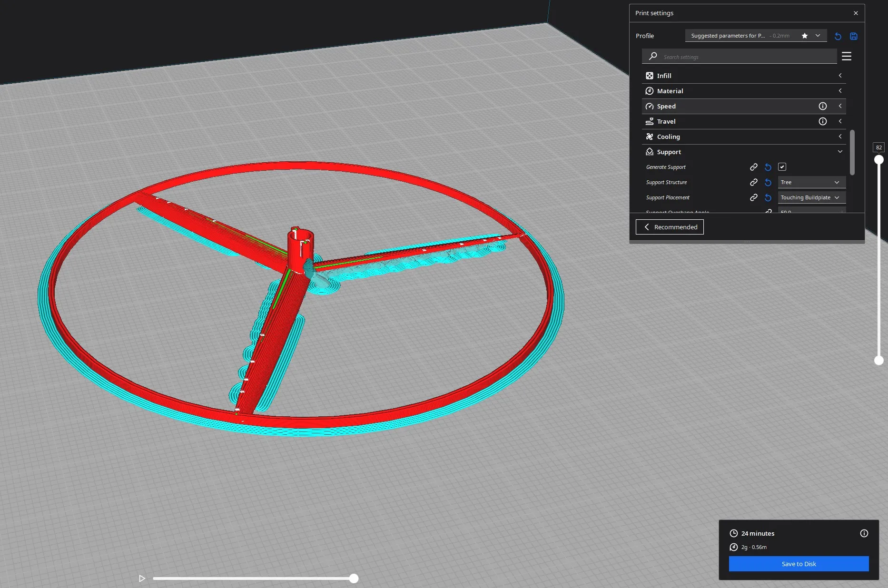Click the print time info icon
The image size is (888, 588).
tap(864, 533)
